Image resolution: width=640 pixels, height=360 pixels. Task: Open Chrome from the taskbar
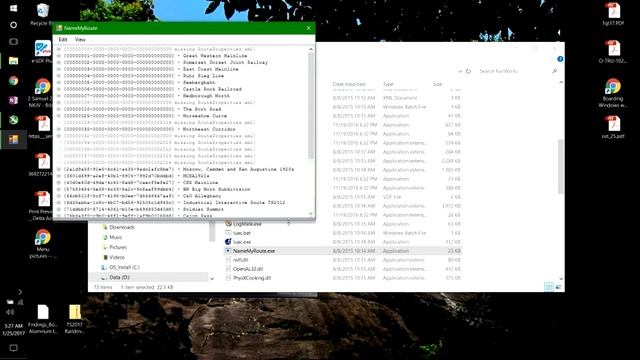pyautogui.click(x=13, y=80)
